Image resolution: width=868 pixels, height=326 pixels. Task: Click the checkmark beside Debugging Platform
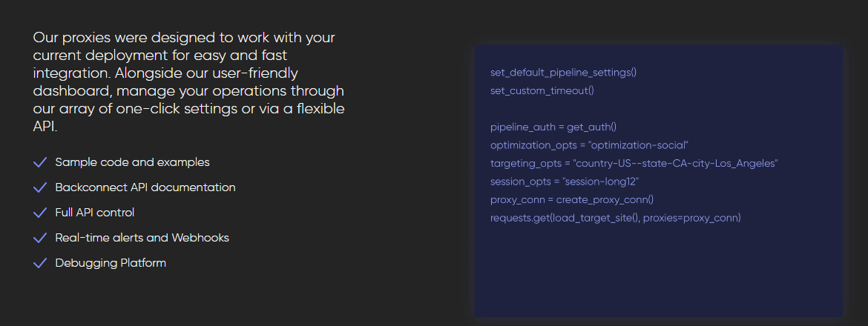pyautogui.click(x=40, y=263)
